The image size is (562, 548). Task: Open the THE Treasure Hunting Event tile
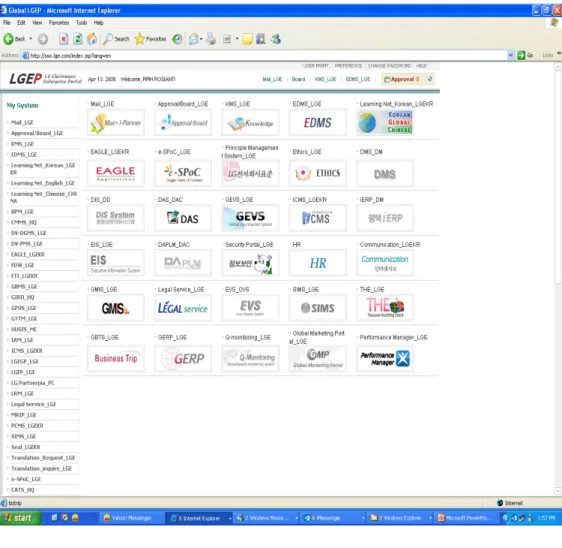coord(385,308)
